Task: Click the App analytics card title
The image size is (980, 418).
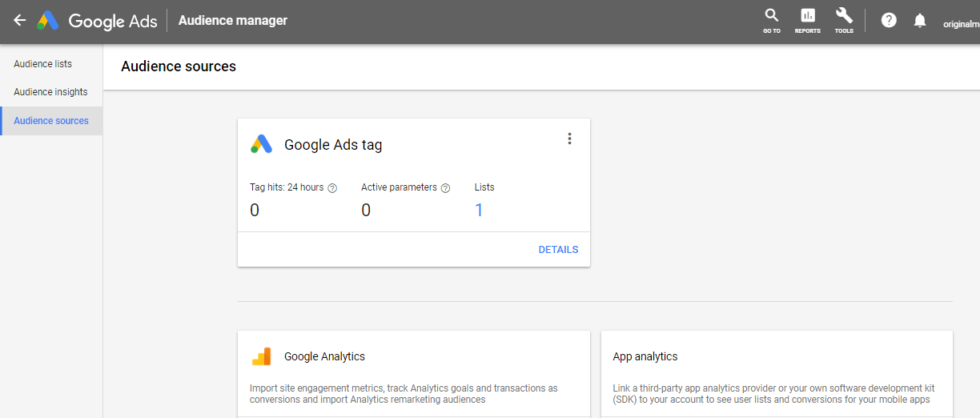Action: click(x=645, y=356)
